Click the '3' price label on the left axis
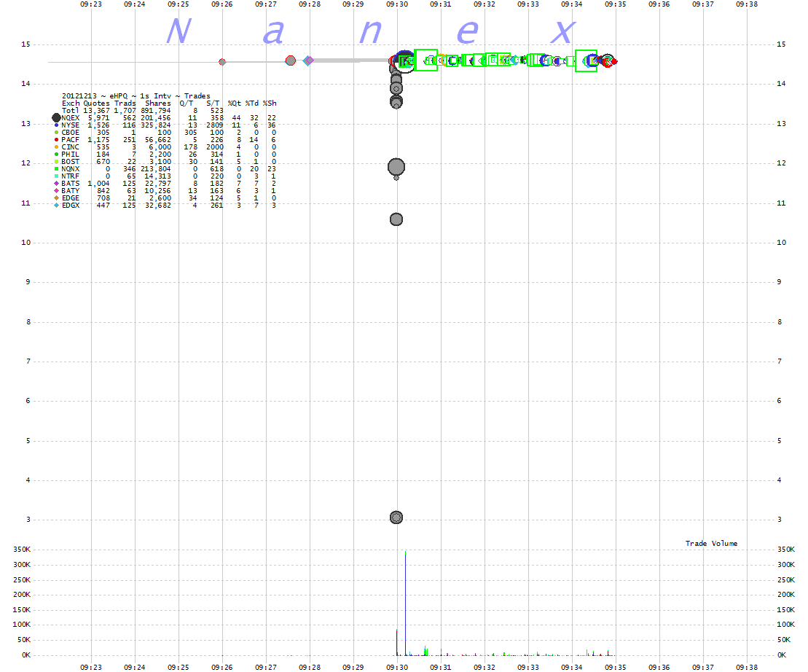Image resolution: width=808 pixels, height=672 pixels. (x=28, y=520)
